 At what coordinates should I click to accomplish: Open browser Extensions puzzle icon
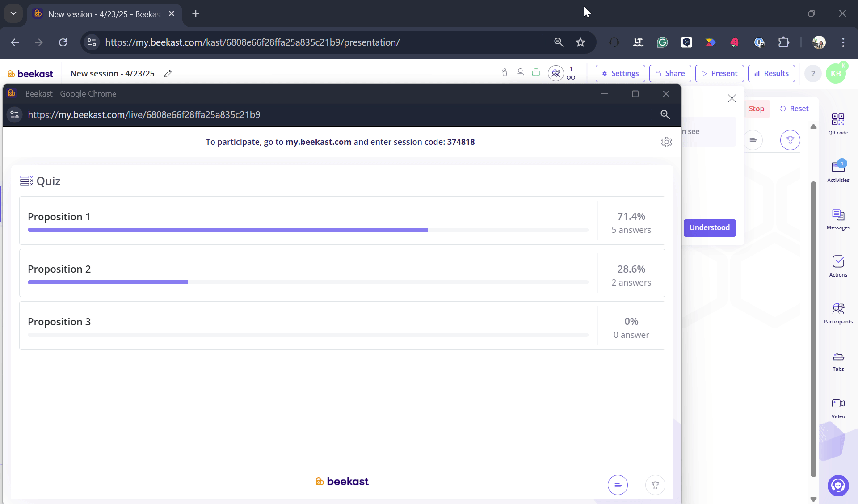click(783, 42)
